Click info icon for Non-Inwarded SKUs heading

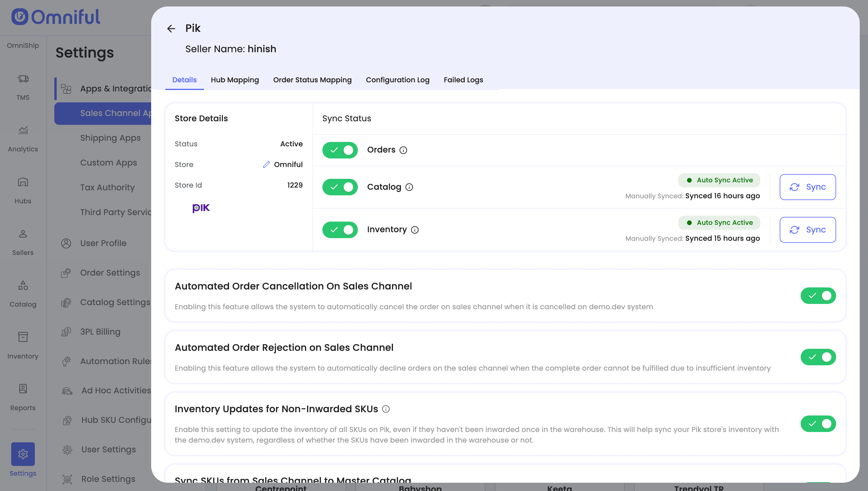click(x=386, y=409)
